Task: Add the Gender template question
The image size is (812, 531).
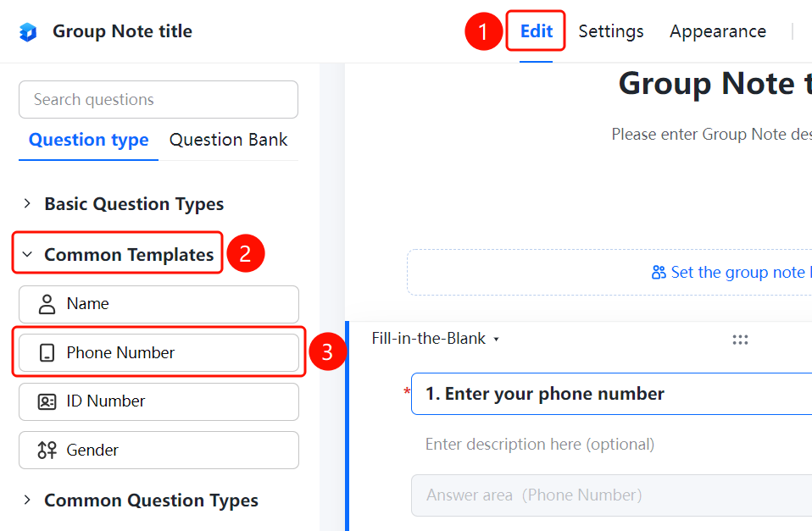Action: [x=159, y=451]
